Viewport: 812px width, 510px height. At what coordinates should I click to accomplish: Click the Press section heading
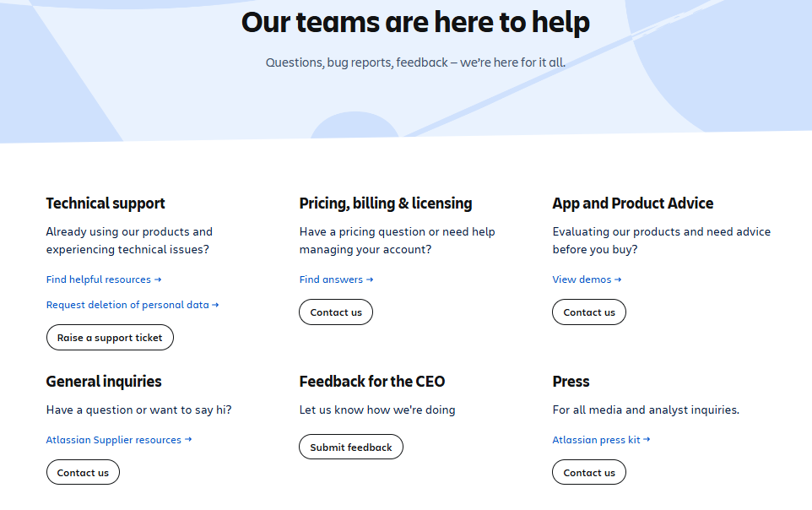(571, 382)
